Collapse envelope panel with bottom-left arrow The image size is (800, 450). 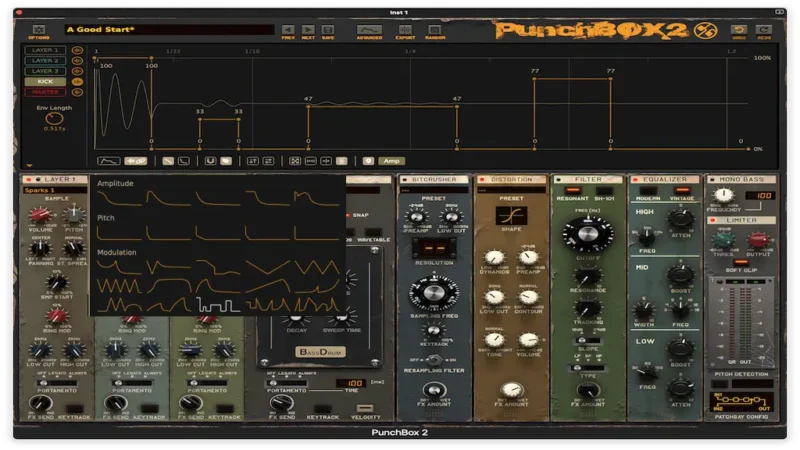coord(30,165)
